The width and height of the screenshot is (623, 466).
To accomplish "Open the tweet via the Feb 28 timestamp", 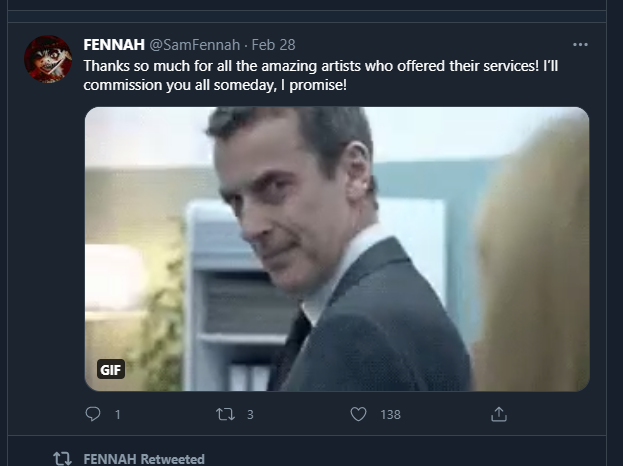I will pos(273,45).
